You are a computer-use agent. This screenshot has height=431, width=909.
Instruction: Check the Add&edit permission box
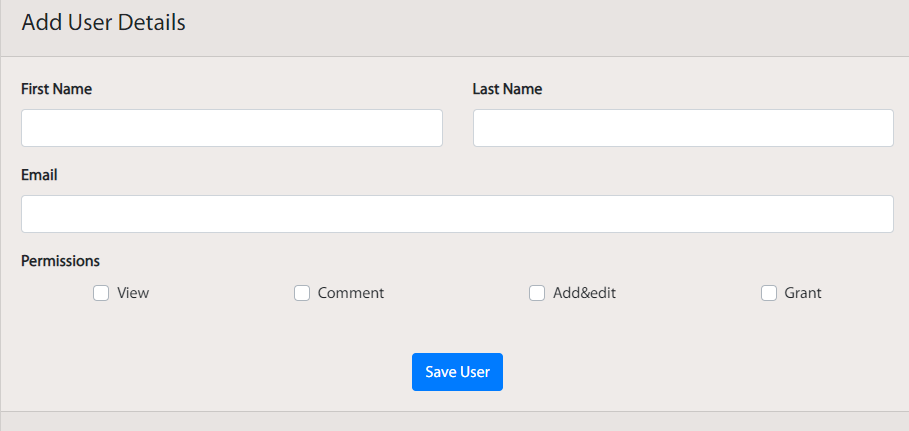pos(537,294)
